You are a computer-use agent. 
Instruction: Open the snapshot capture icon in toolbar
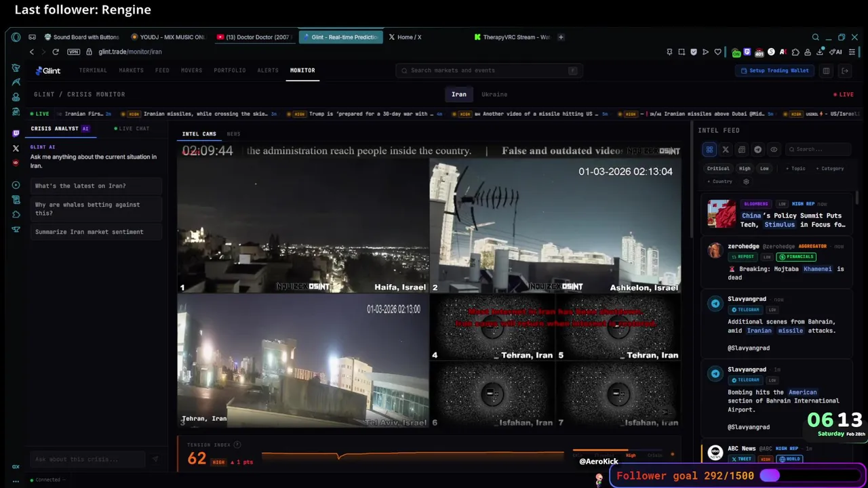(x=682, y=52)
